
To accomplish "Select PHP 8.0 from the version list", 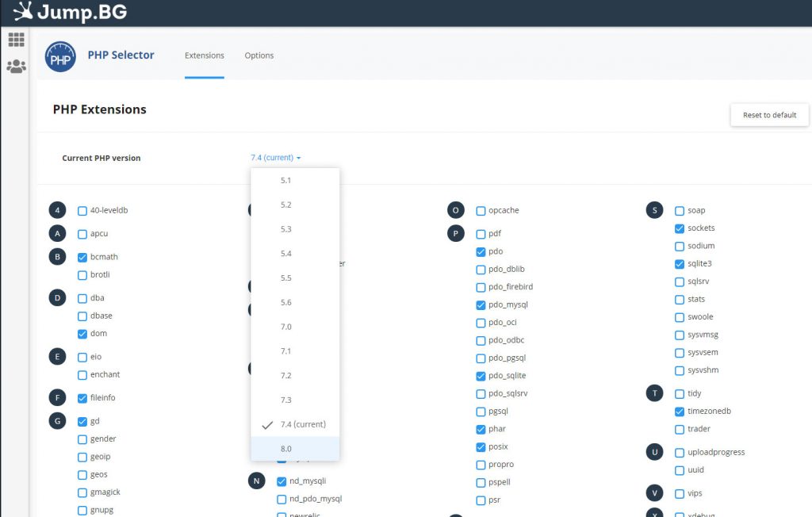I will tap(286, 448).
